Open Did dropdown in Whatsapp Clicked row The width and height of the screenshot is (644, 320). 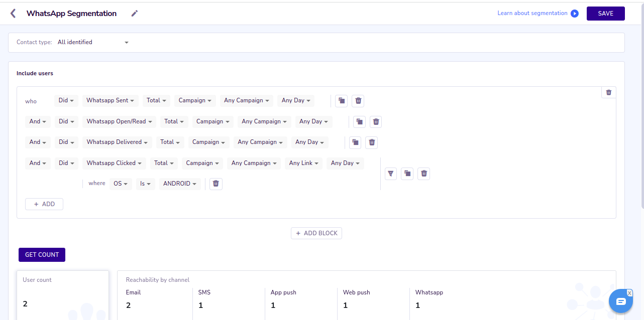[66, 164]
